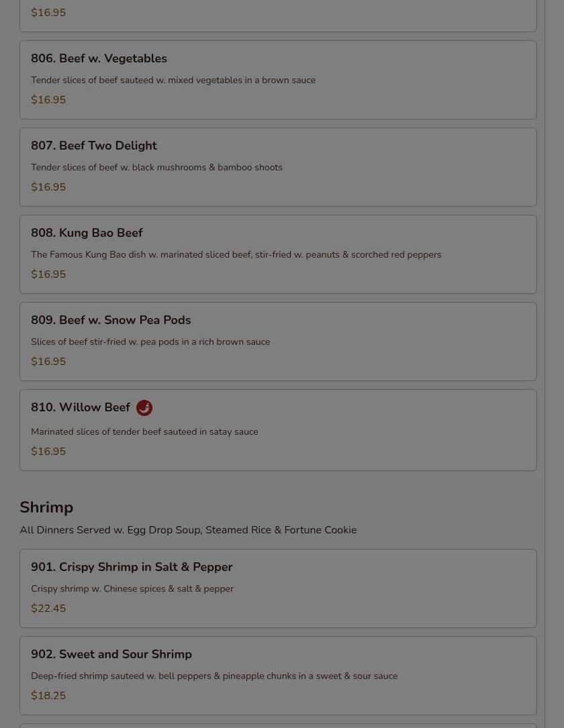The image size is (564, 728).
Task: Click the Beef w. Vegetables $16.95 price
Action: point(48,100)
